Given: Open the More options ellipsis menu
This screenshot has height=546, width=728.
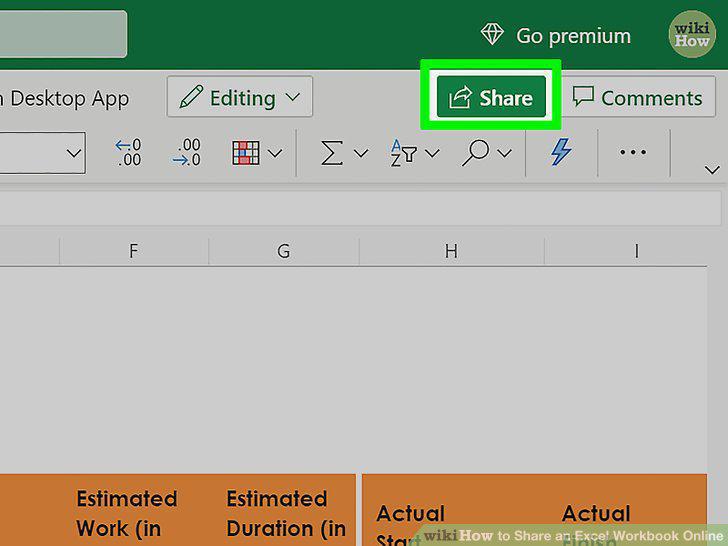Looking at the screenshot, I should 633,152.
